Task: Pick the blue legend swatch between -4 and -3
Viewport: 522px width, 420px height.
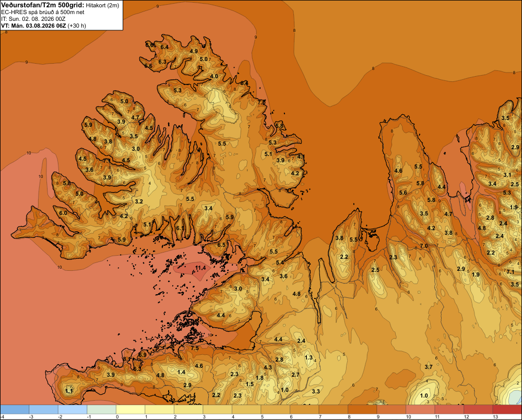Action: [x=15, y=410]
